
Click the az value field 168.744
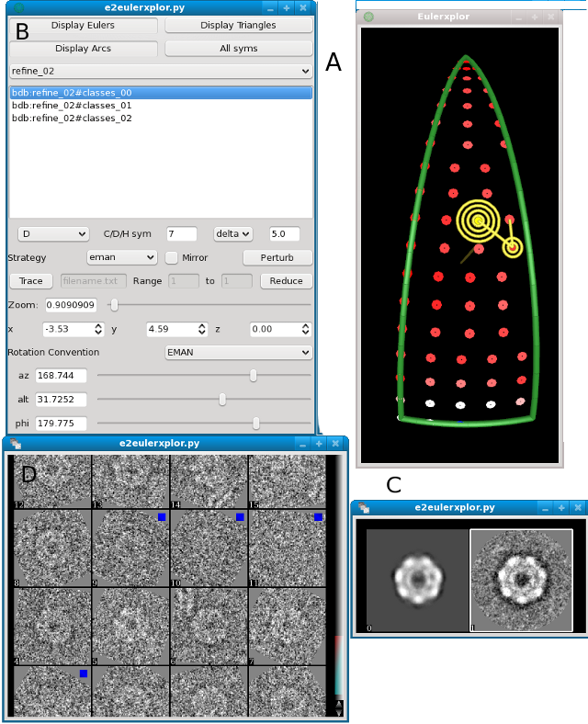point(61,376)
